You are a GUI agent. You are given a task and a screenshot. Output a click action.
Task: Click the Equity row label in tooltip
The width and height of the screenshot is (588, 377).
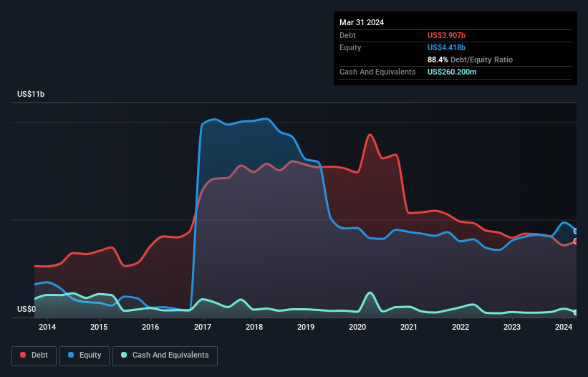[350, 47]
